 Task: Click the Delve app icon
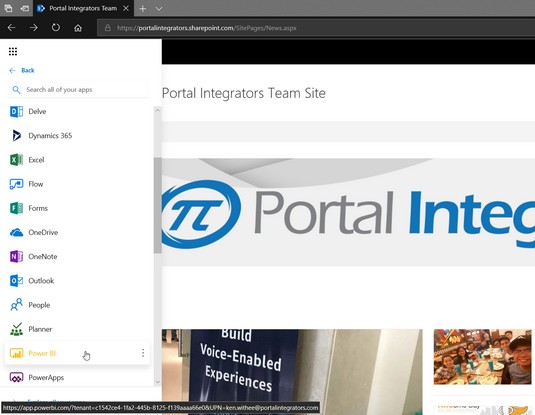(x=16, y=112)
